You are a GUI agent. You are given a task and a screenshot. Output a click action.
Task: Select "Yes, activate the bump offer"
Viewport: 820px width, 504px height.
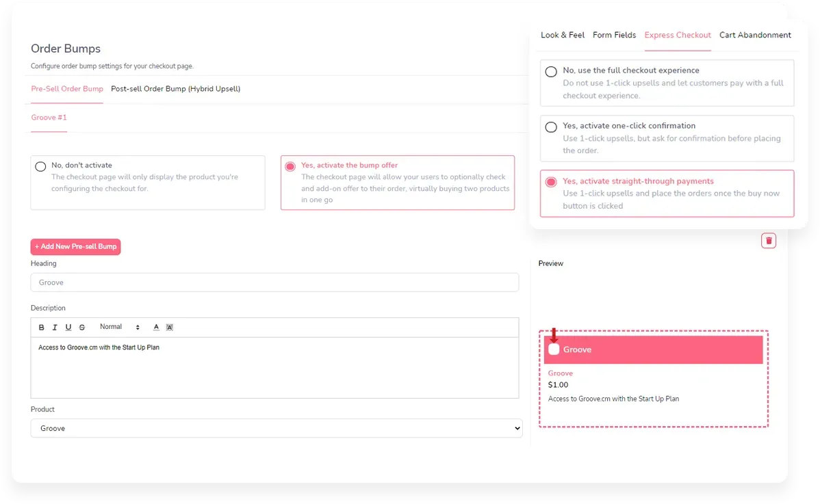pyautogui.click(x=290, y=166)
